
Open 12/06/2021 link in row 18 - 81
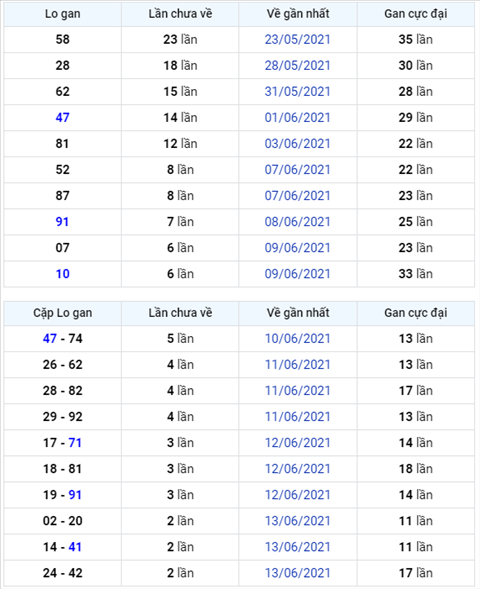coord(297,469)
